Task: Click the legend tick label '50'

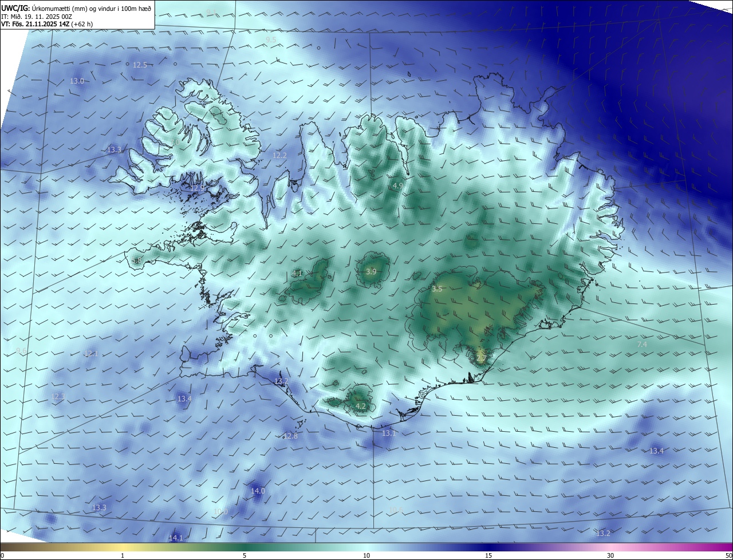Action: coord(728,555)
